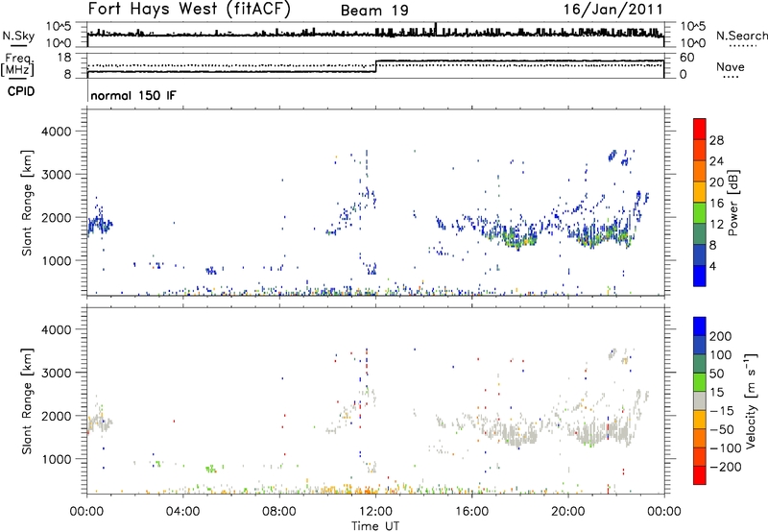Click the red top of Power colorbar
The image size is (768, 532).
(700, 129)
